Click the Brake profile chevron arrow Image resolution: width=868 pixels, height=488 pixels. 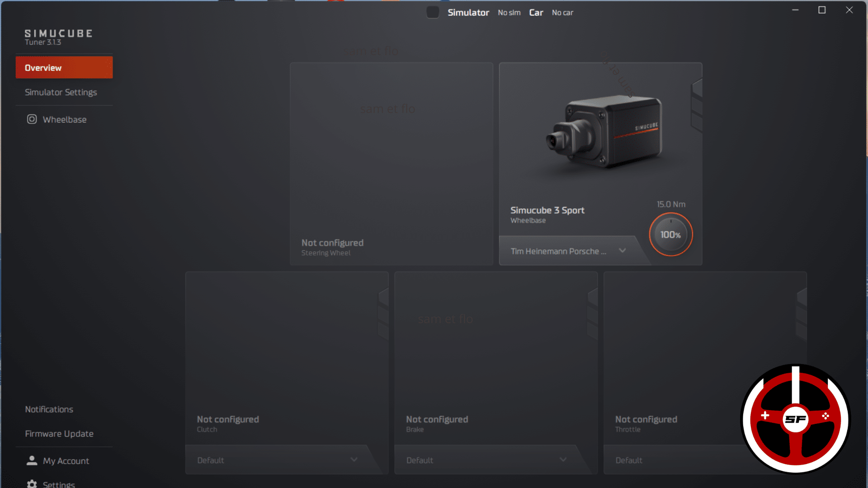click(x=563, y=460)
